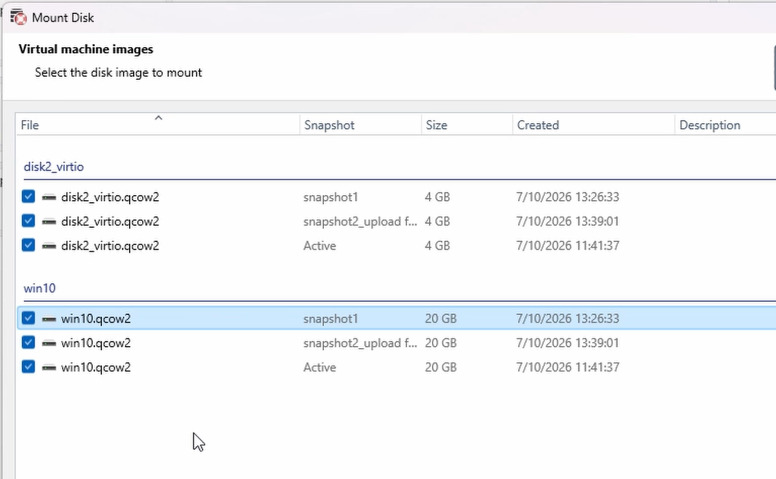Click disk icon of disk2_virtio.qcow2 snapshot1 row
Image resolution: width=776 pixels, height=479 pixels.
pyautogui.click(x=49, y=197)
